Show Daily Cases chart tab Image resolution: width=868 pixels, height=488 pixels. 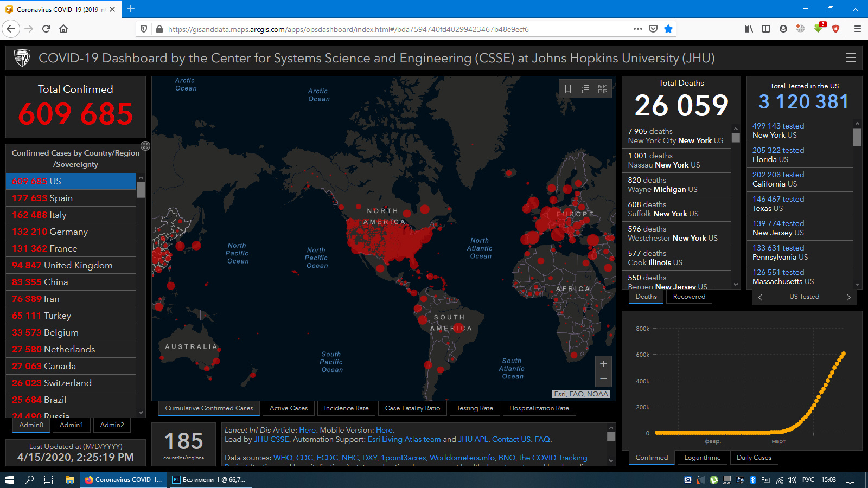click(754, 458)
